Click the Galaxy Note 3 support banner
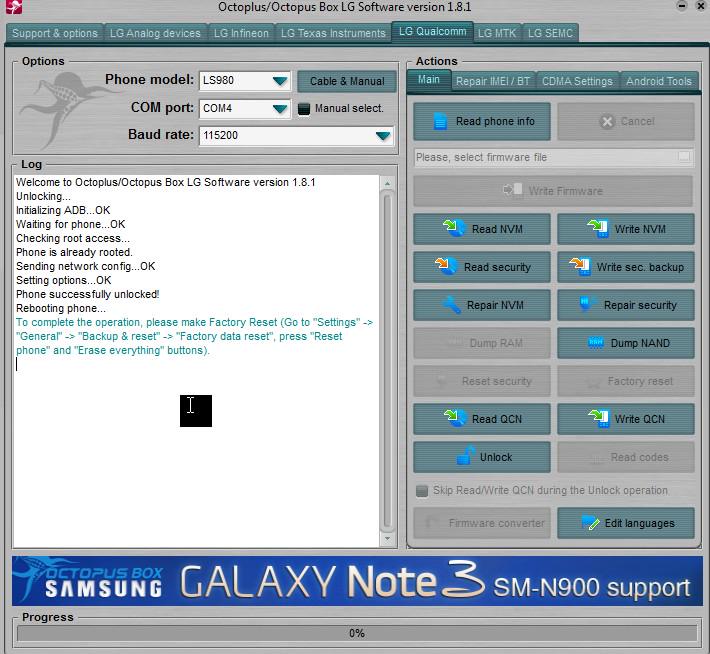The width and height of the screenshot is (710, 654). [357, 581]
